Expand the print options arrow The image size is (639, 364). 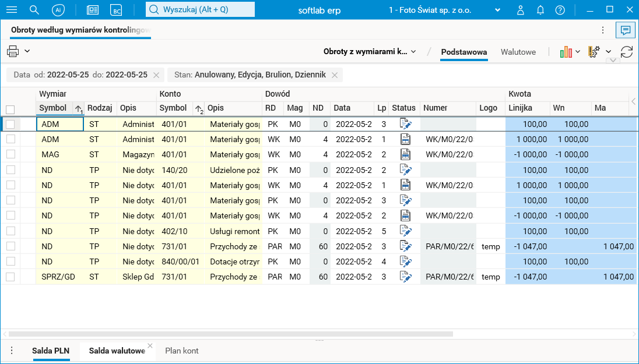[x=27, y=51]
